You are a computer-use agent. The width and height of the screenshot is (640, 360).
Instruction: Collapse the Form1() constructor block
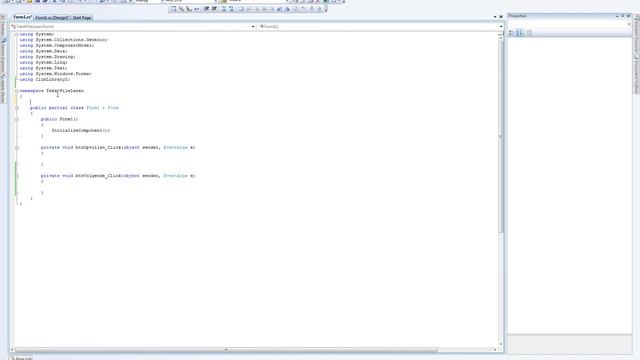[17, 120]
